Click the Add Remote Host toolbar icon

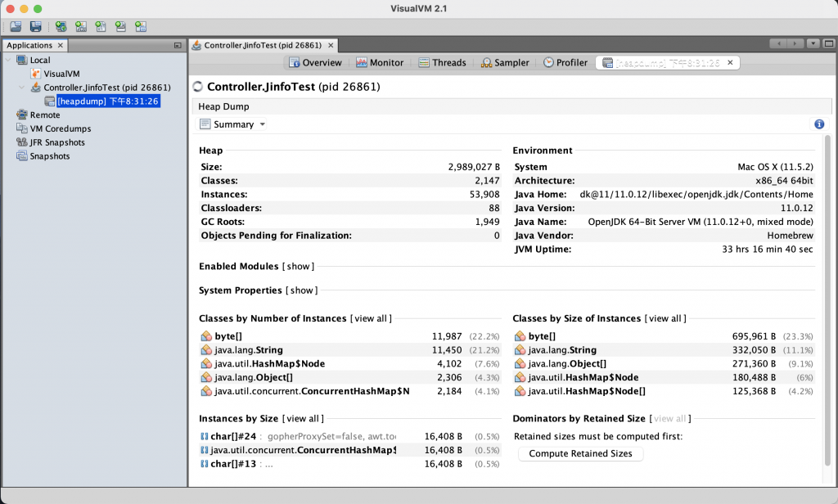[61, 26]
